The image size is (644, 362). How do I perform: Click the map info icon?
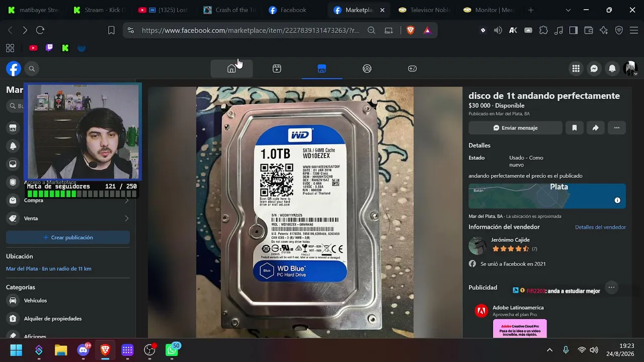tap(617, 200)
